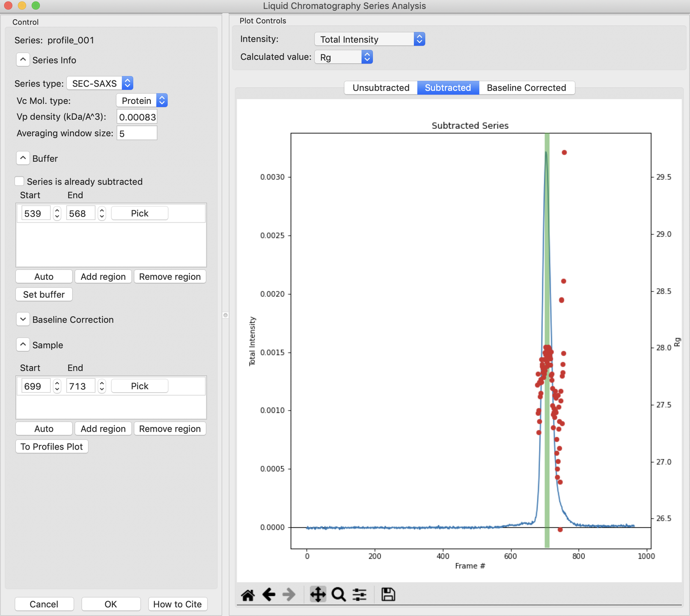The width and height of the screenshot is (690, 616).
Task: Open the Vc Mol. type dropdown
Action: coord(142,101)
